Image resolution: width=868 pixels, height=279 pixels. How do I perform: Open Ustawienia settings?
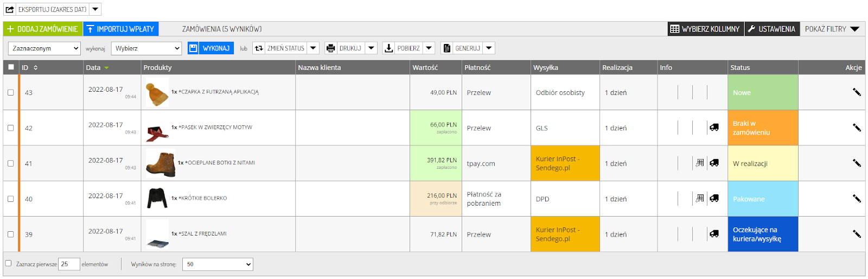[771, 29]
